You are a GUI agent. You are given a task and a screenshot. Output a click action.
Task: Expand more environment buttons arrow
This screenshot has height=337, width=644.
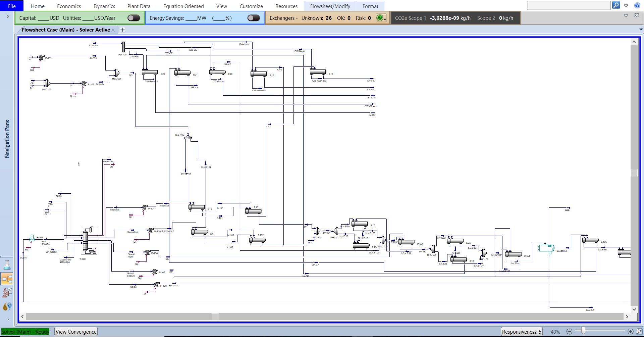8,319
